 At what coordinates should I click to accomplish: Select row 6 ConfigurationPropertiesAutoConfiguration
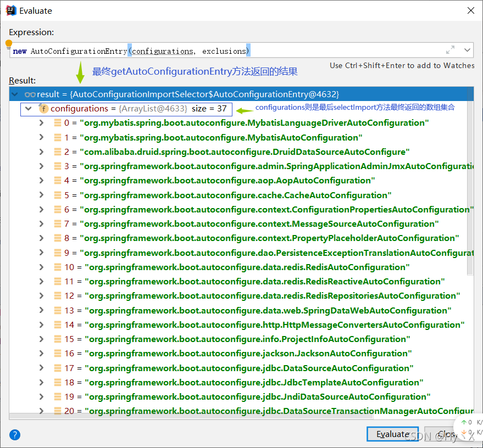(241, 210)
